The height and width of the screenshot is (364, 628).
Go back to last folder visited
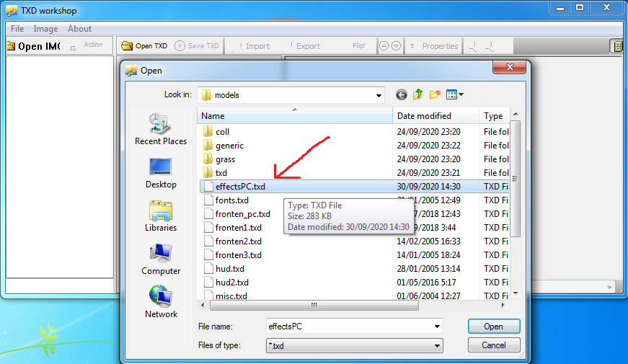(402, 95)
